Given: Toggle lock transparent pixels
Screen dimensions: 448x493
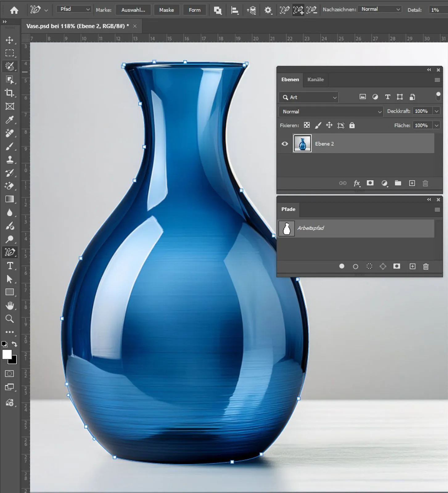Looking at the screenshot, I should tap(306, 125).
